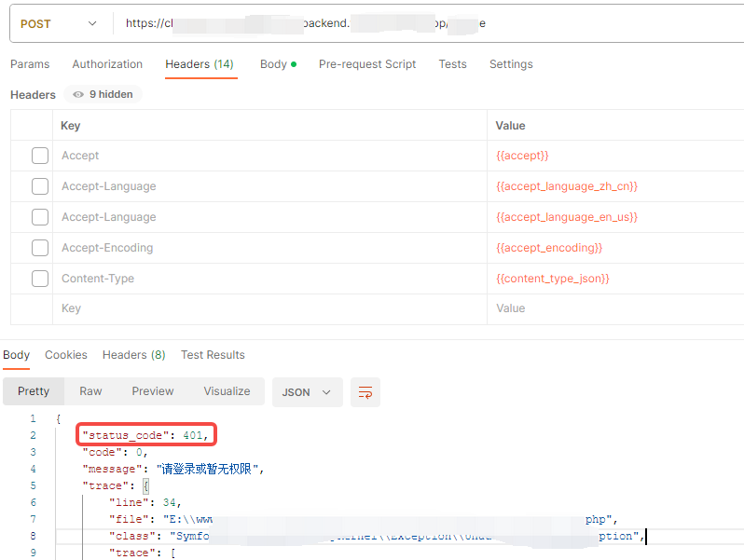View the Test Results tab

point(213,355)
